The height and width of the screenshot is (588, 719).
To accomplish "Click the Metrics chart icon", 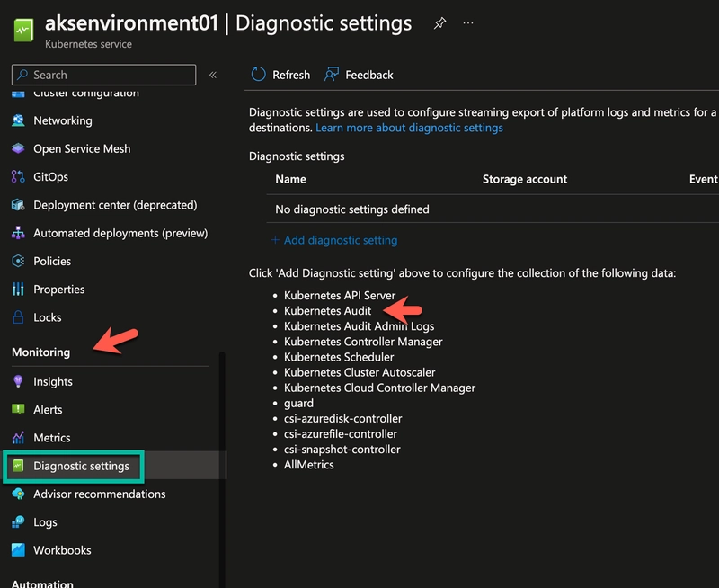I will tap(18, 438).
